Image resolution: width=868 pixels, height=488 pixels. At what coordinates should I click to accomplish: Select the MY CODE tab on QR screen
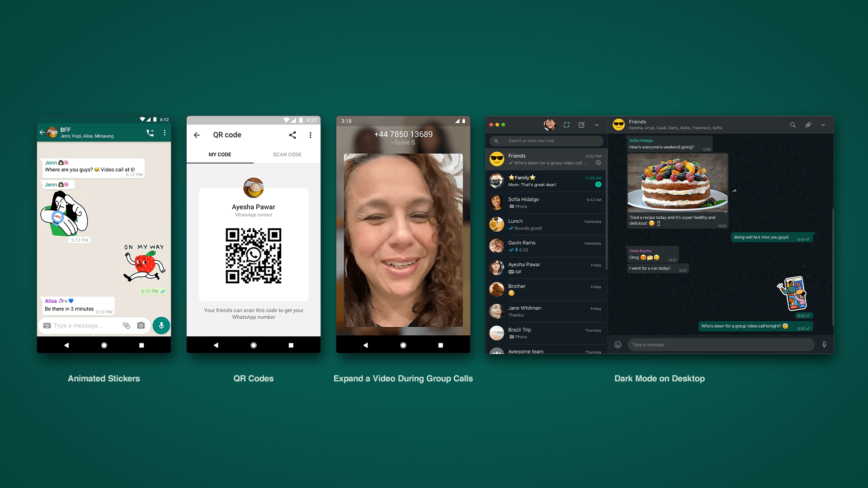(x=220, y=155)
